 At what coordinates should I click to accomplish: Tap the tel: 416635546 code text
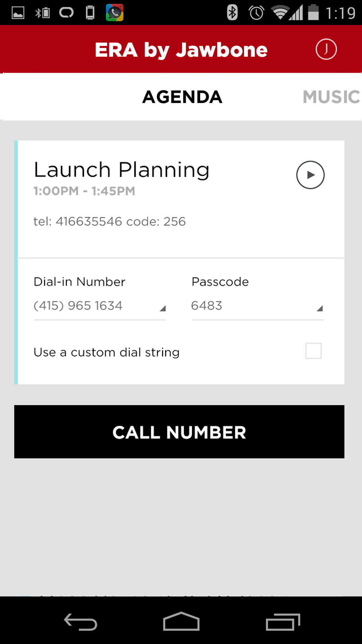tap(110, 221)
